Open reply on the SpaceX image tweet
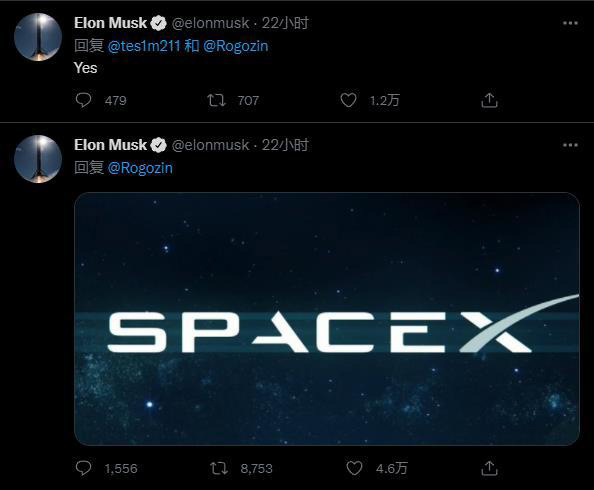This screenshot has height=490, width=594. click(x=83, y=468)
